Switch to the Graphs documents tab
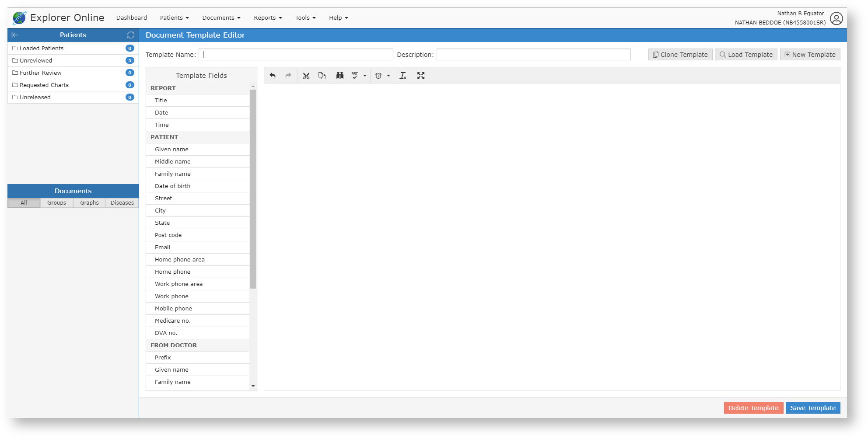 click(89, 203)
